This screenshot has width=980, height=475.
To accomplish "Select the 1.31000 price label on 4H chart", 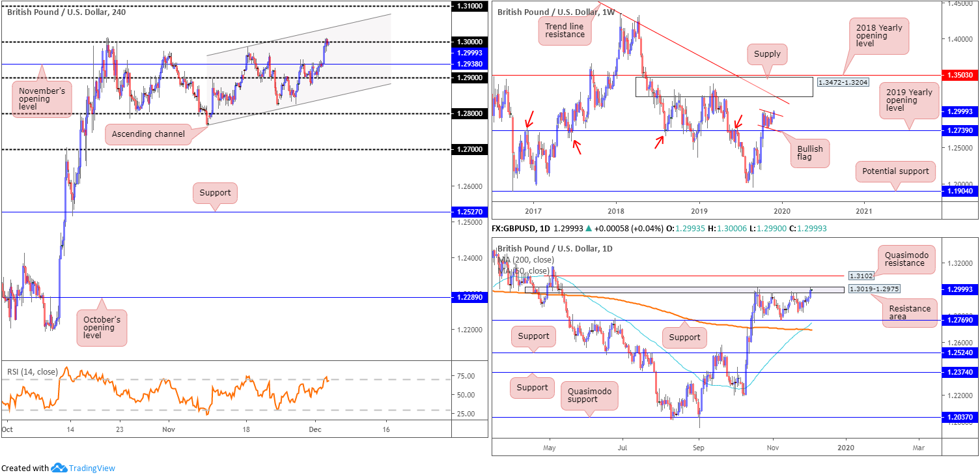I will [x=469, y=6].
